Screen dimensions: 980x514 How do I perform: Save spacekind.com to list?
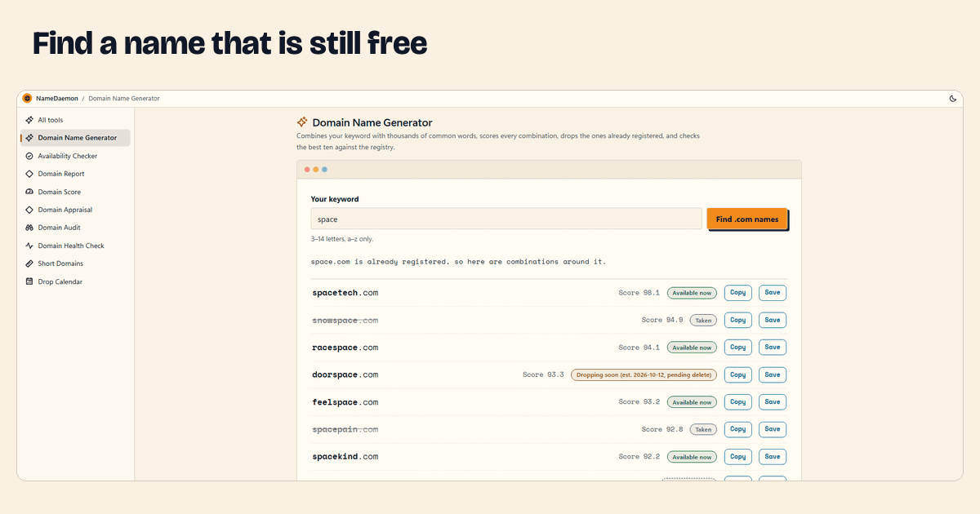coord(773,457)
